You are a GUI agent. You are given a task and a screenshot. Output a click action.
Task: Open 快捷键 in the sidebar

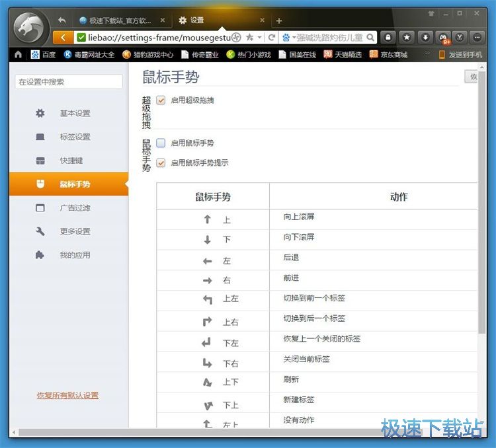[x=69, y=161]
